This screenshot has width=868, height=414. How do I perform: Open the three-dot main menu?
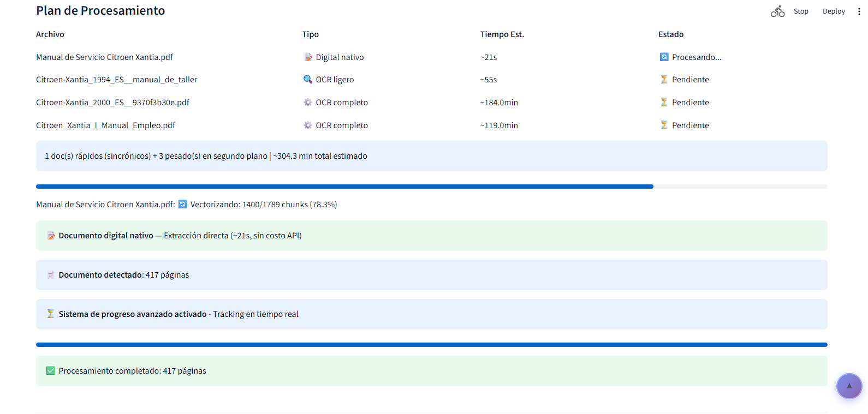click(859, 11)
